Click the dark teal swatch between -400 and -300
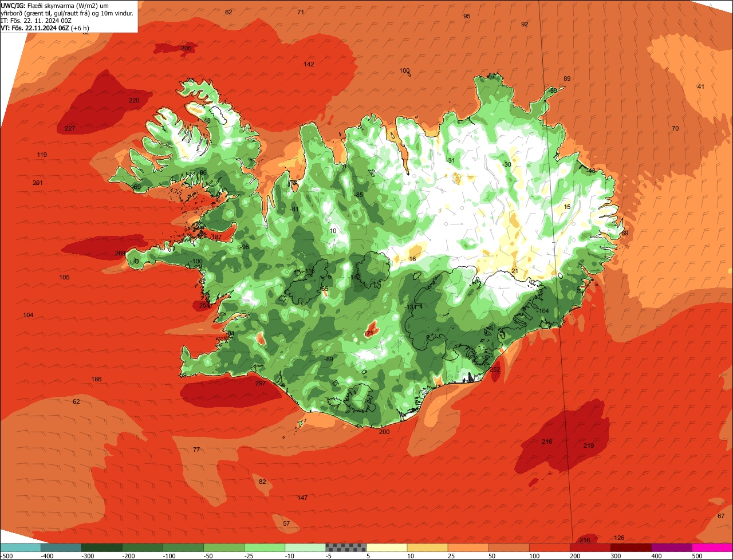This screenshot has height=560, width=733. [x=61, y=547]
